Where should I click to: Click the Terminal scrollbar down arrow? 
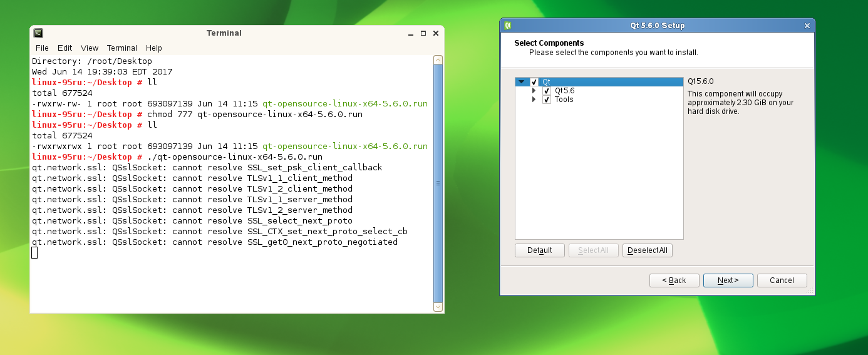coord(438,307)
